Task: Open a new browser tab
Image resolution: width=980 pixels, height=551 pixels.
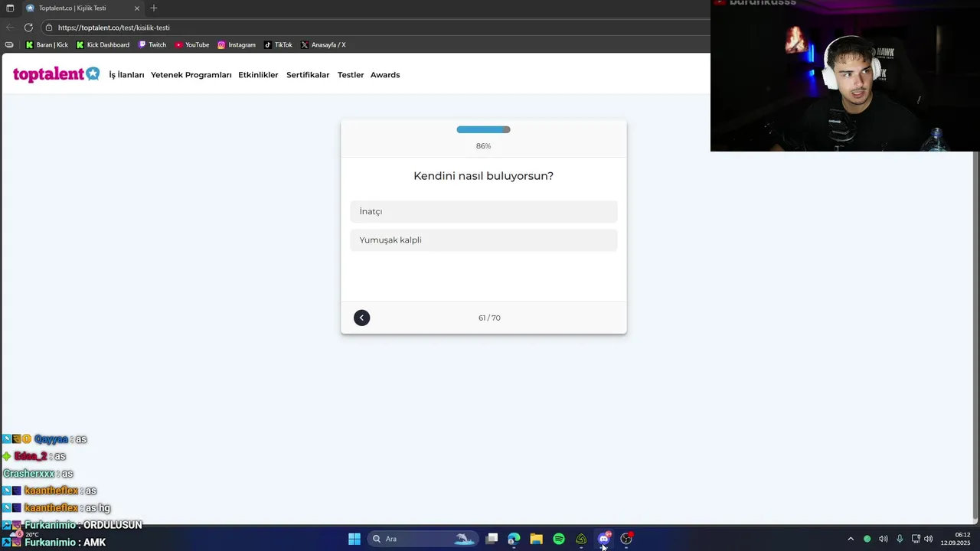Action: (154, 8)
